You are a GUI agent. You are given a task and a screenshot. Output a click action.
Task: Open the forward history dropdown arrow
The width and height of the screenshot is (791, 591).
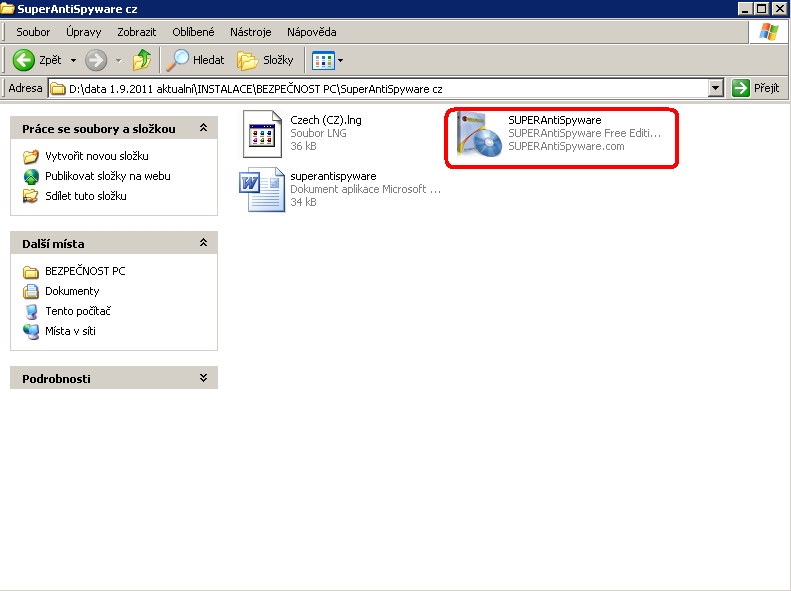pyautogui.click(x=119, y=61)
